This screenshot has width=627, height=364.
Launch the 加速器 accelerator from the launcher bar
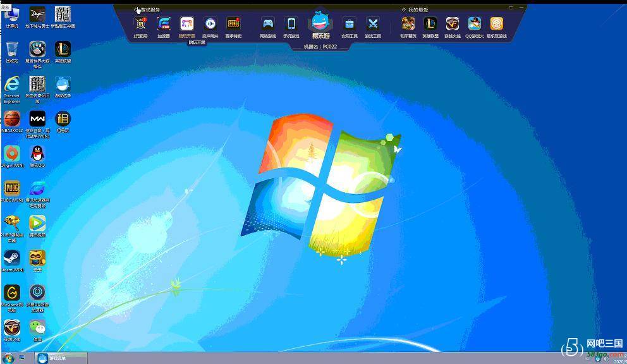(x=164, y=24)
